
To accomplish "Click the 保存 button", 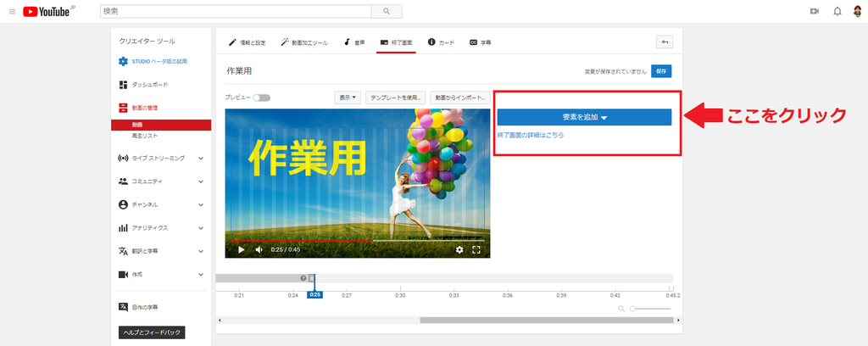I will (x=661, y=71).
